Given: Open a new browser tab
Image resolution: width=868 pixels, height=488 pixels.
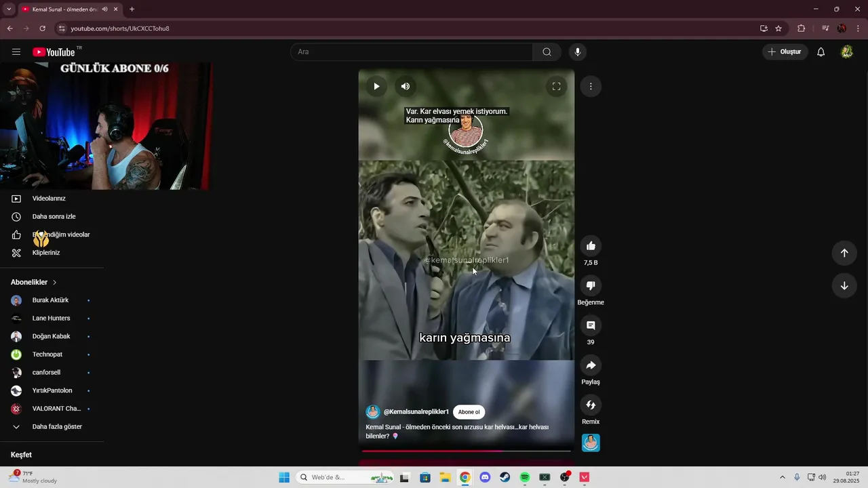Looking at the screenshot, I should 132,9.
